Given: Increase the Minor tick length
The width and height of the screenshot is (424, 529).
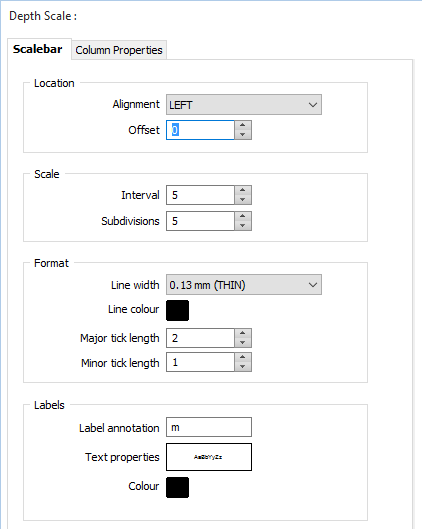Looking at the screenshot, I should click(x=243, y=357).
